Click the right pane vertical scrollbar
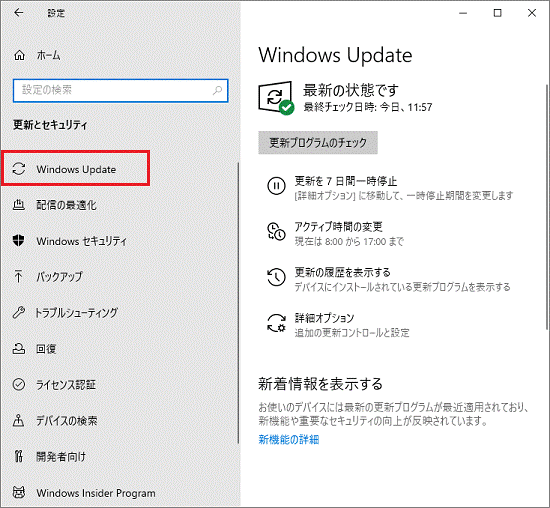550x508 pixels. [x=546, y=207]
